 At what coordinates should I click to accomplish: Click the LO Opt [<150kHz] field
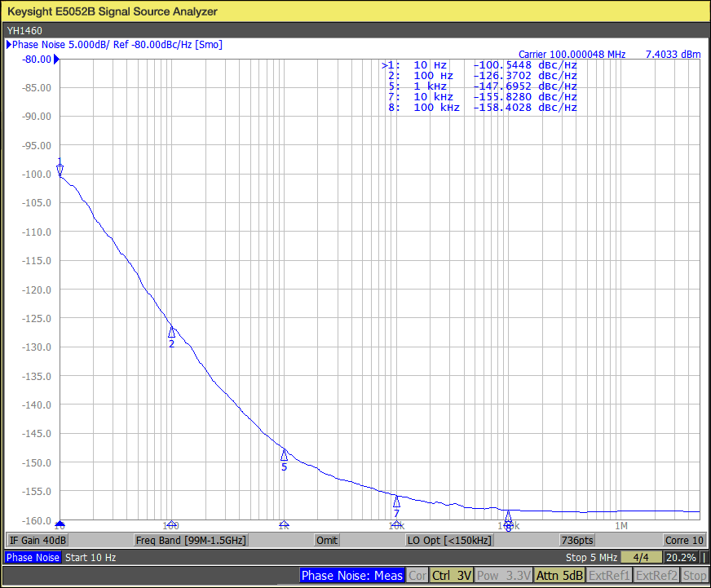click(x=449, y=541)
